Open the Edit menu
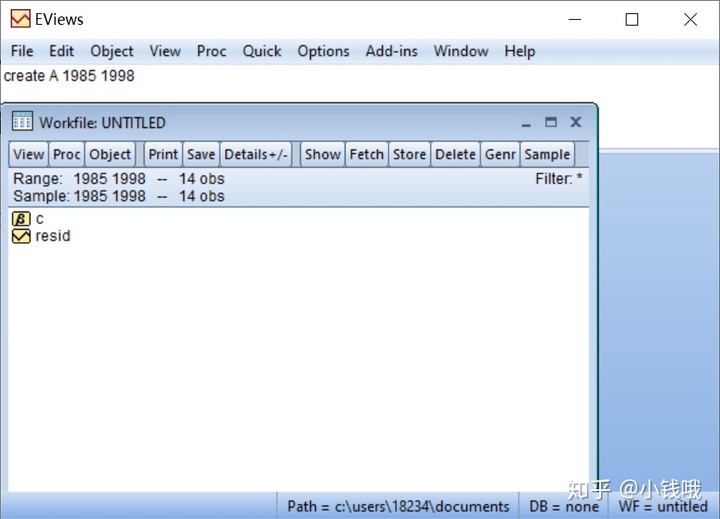 tap(62, 51)
